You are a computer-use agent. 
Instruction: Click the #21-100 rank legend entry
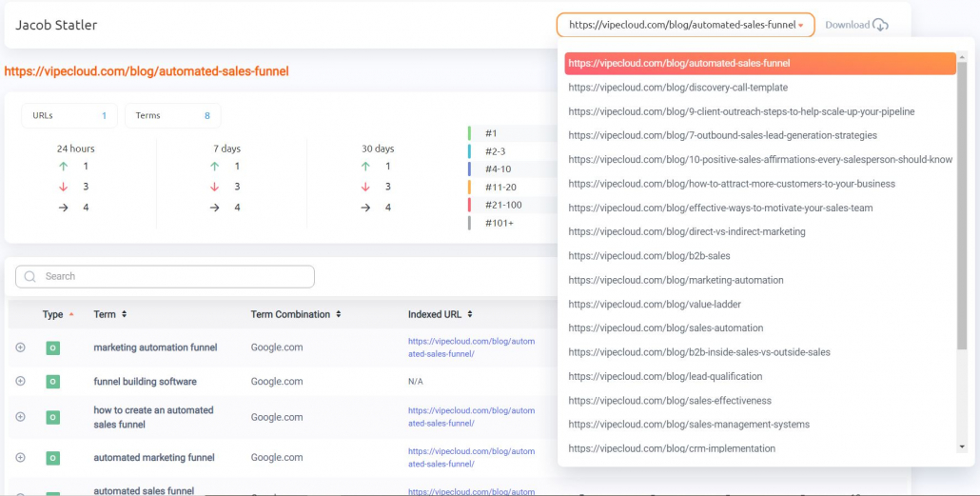(503, 205)
